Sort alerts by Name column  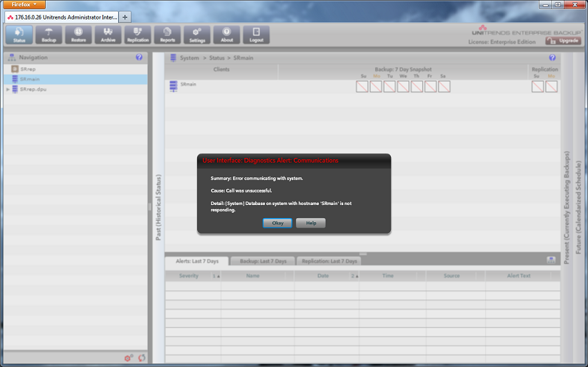(252, 276)
